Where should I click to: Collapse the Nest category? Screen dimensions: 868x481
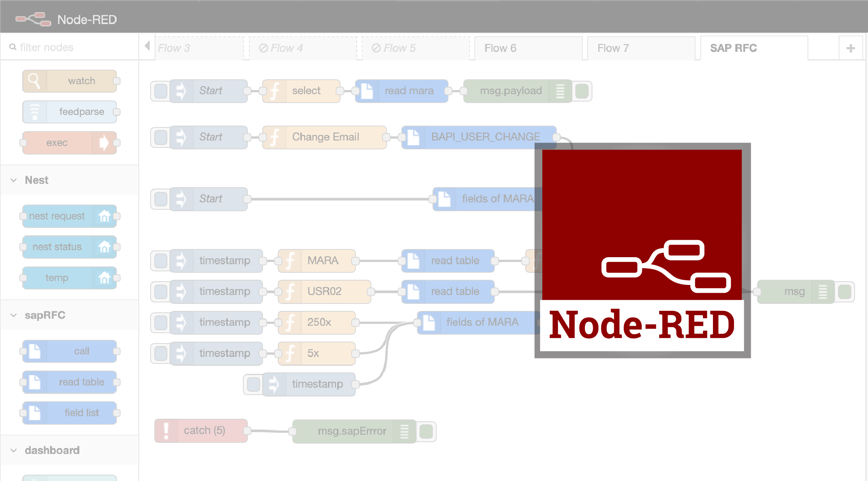pos(14,180)
